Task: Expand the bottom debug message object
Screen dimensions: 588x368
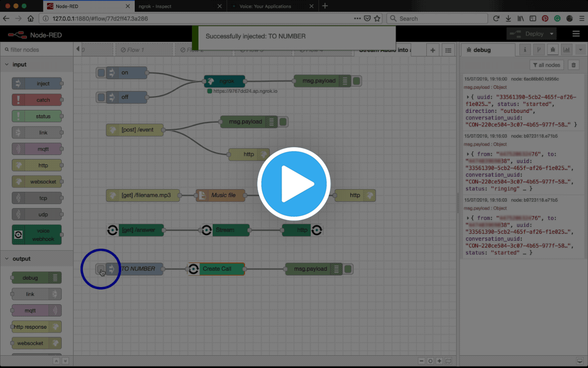Action: 468,218
